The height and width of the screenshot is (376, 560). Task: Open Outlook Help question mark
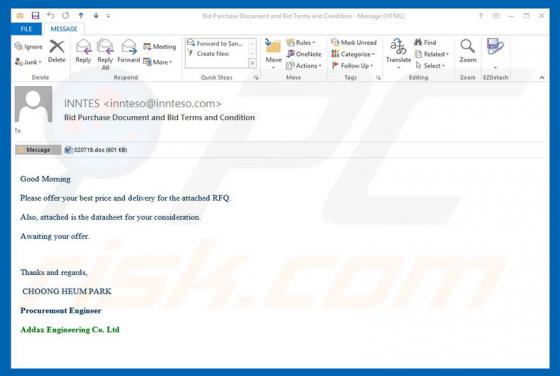480,16
